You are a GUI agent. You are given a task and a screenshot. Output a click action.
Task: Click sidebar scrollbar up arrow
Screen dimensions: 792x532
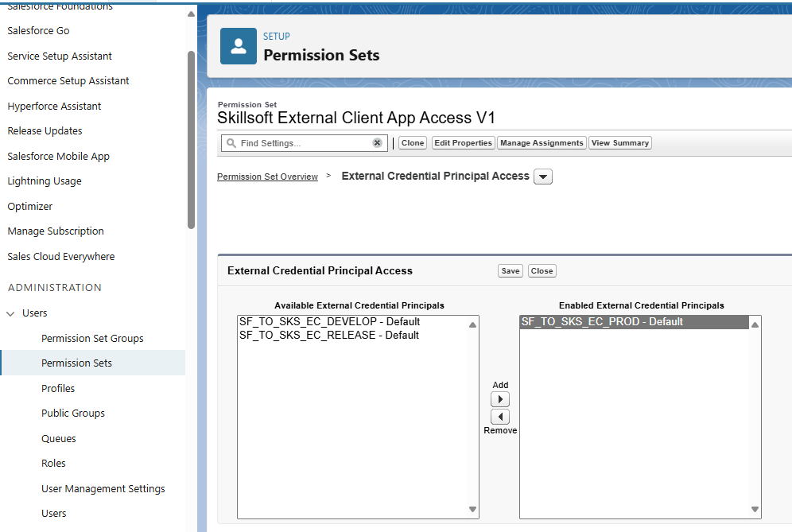[x=191, y=14]
